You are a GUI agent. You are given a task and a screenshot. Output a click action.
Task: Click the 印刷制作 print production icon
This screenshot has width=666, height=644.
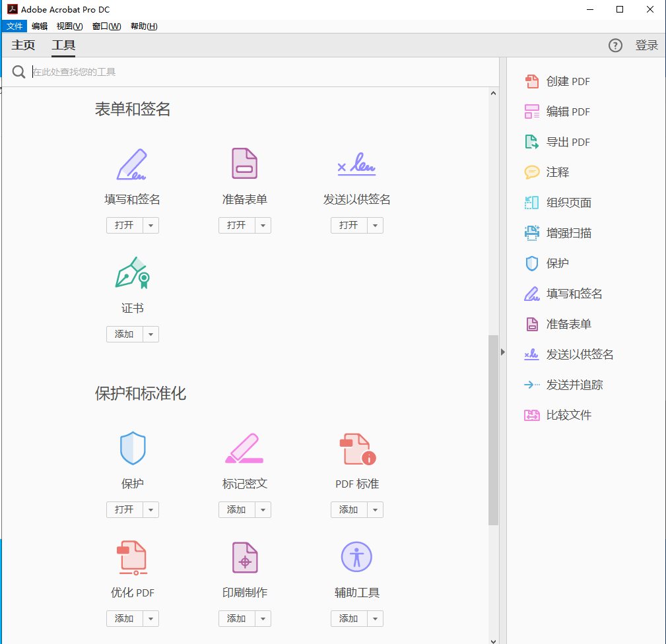click(245, 558)
